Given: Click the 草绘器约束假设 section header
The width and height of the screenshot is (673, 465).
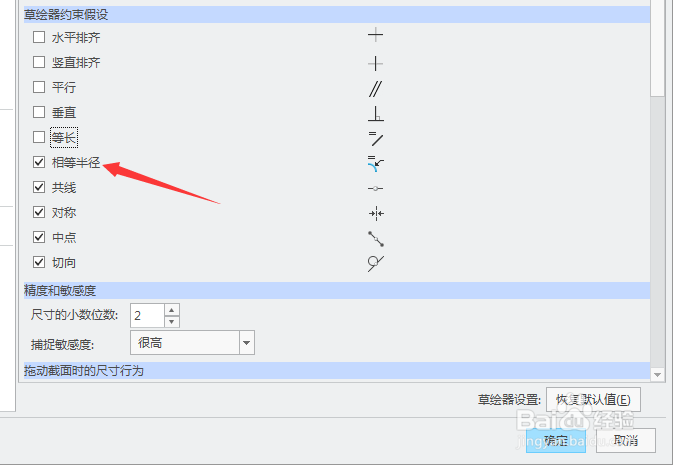Looking at the screenshot, I should 337,15.
